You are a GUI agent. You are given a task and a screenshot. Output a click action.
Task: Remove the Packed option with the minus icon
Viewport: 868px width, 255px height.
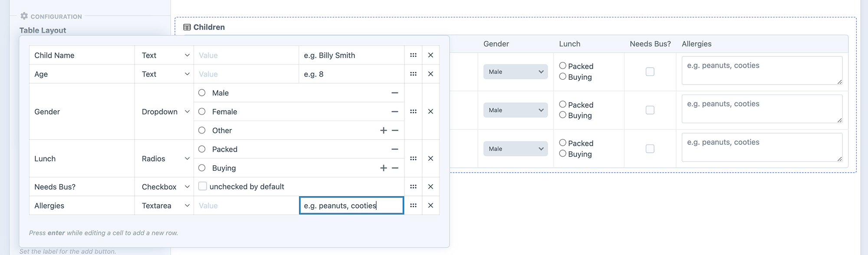(x=395, y=149)
